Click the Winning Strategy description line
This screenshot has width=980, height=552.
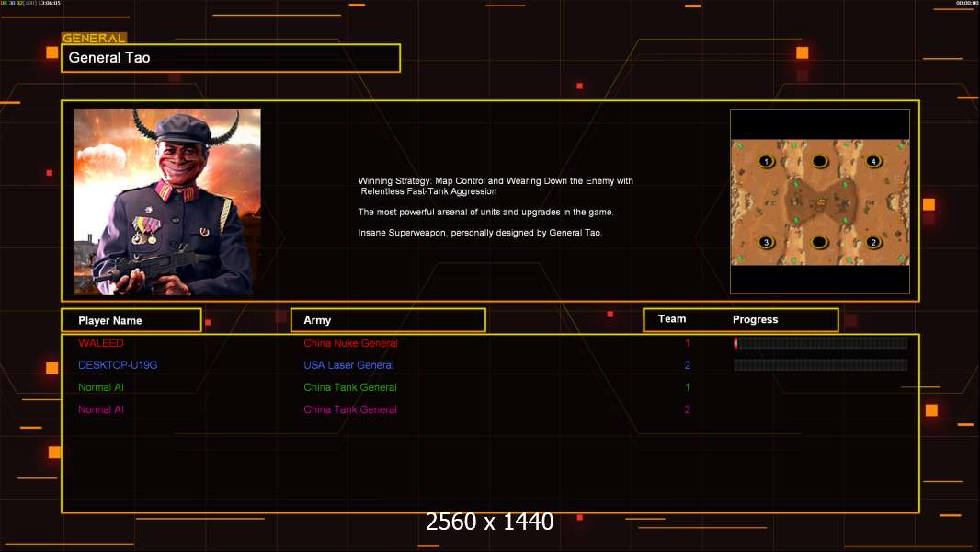[x=496, y=186]
